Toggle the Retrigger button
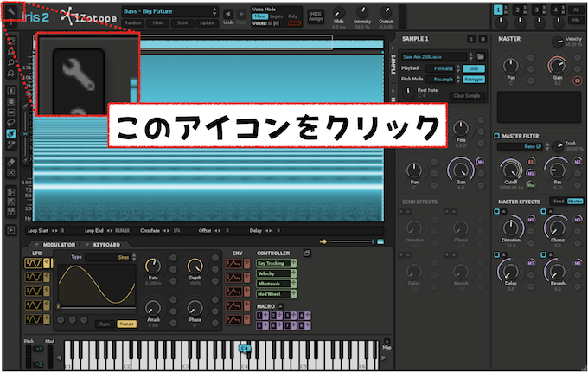 [x=474, y=79]
